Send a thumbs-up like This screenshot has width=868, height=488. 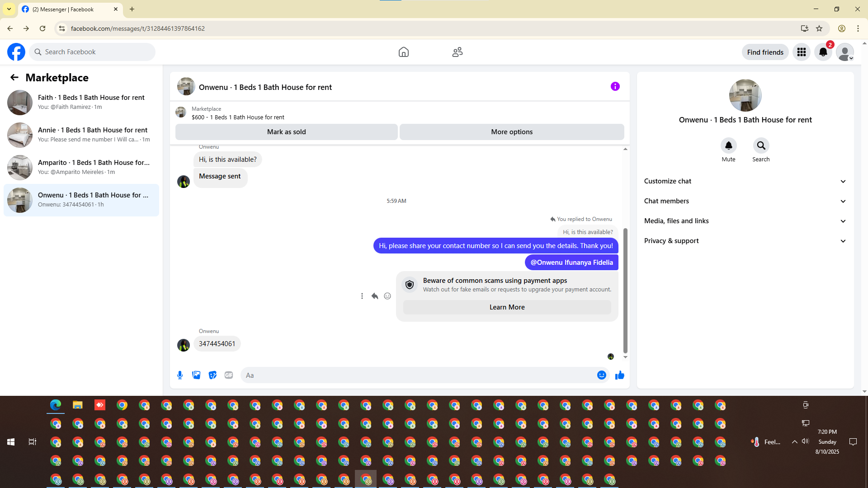[619, 375]
